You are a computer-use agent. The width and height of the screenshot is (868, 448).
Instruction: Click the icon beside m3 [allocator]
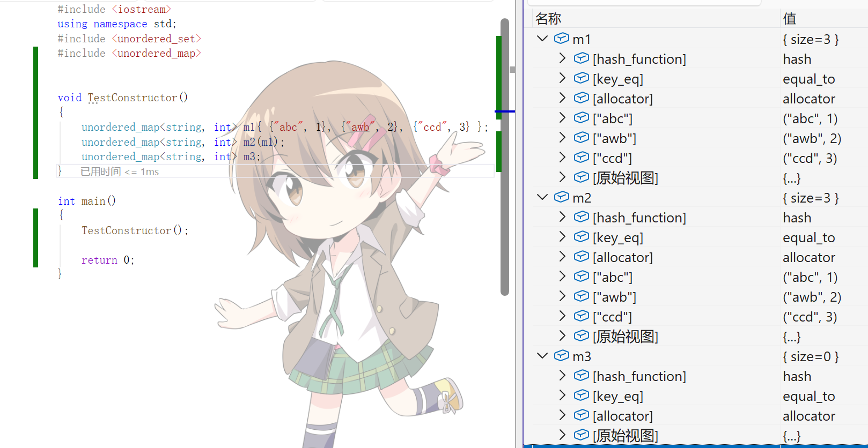point(581,415)
